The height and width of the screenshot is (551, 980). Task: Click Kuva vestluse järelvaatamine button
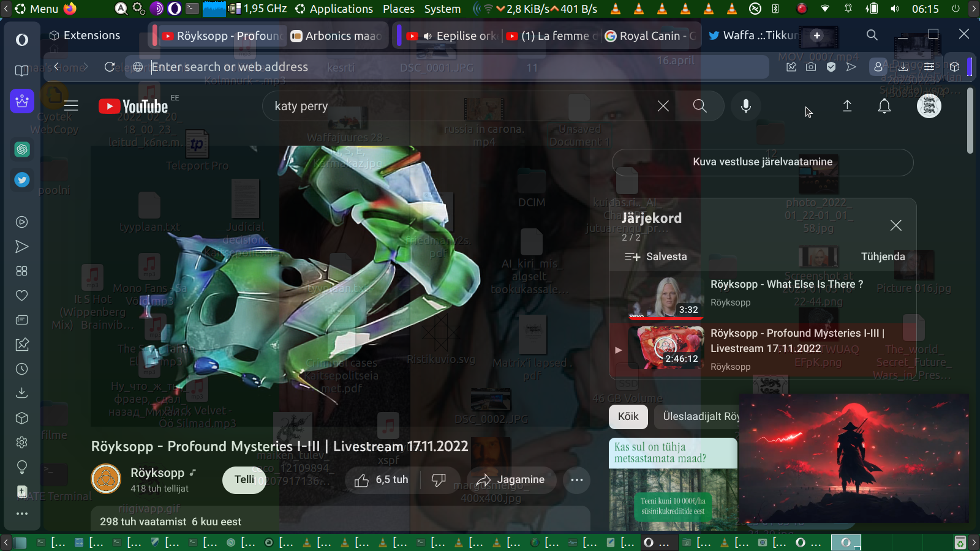[x=763, y=162]
